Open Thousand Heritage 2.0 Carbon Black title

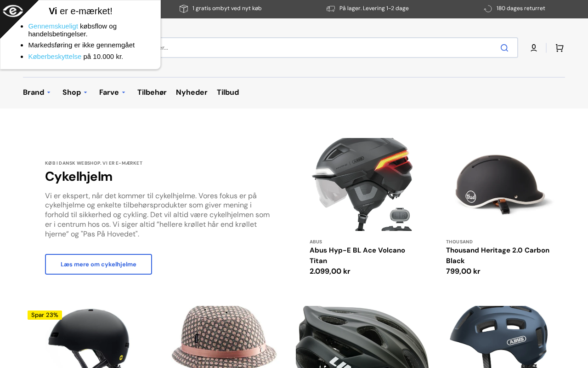coord(498,255)
